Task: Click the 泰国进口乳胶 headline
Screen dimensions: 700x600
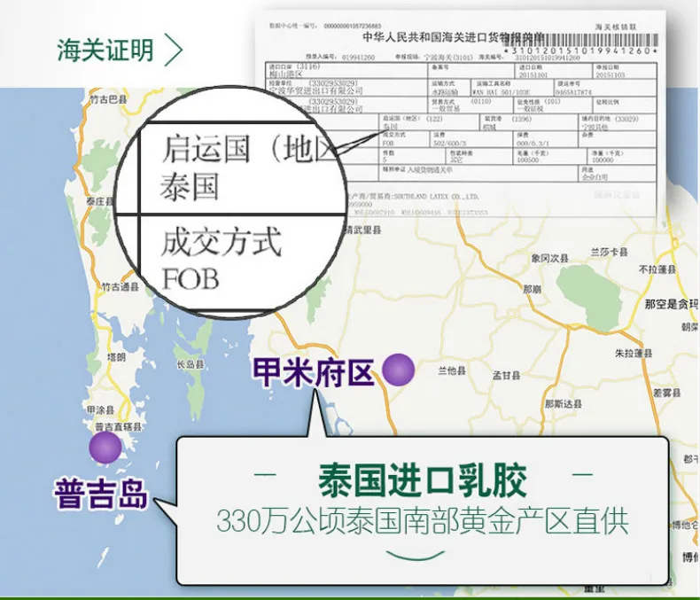Action: tap(423, 480)
